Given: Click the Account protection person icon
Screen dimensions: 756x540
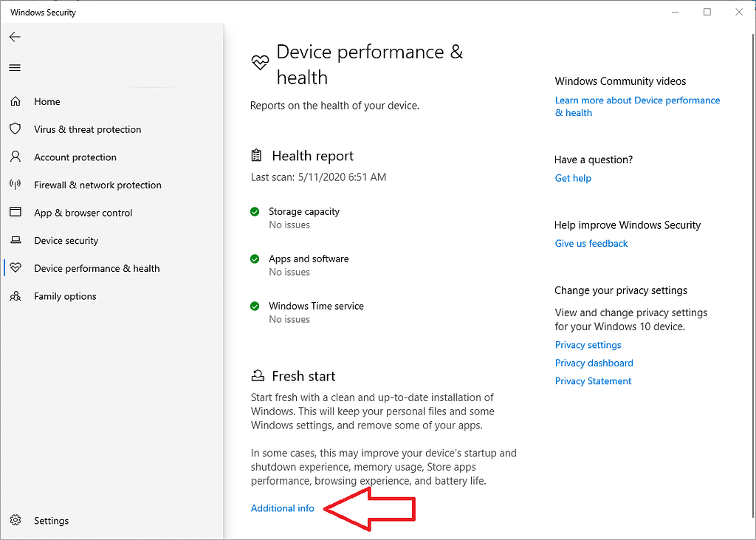Looking at the screenshot, I should (16, 157).
